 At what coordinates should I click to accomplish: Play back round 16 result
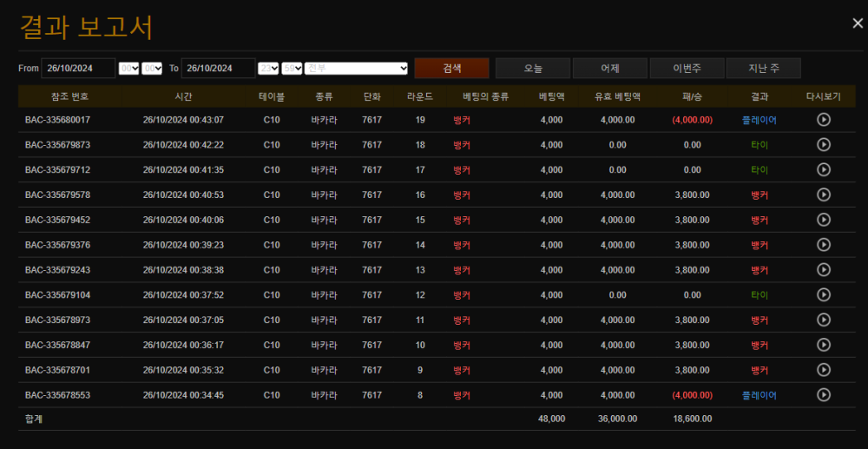click(824, 195)
